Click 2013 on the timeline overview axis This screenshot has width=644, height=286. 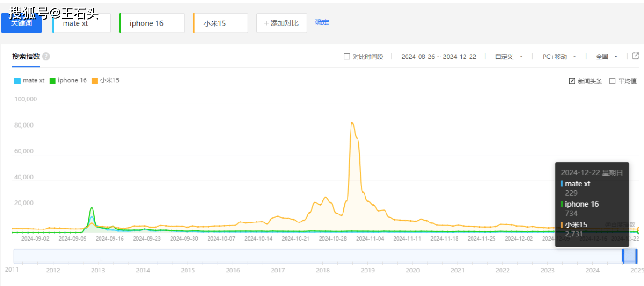tap(98, 270)
